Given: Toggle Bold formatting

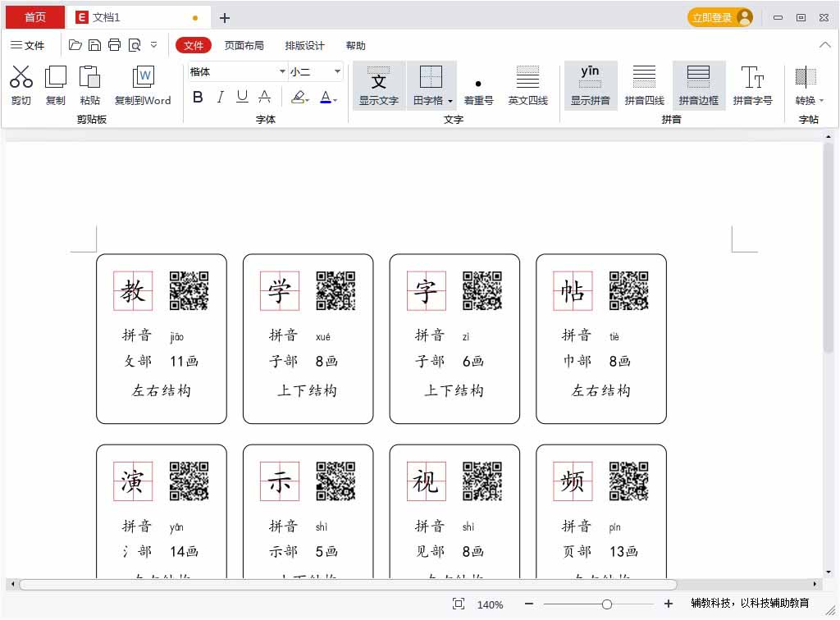Looking at the screenshot, I should (x=198, y=97).
